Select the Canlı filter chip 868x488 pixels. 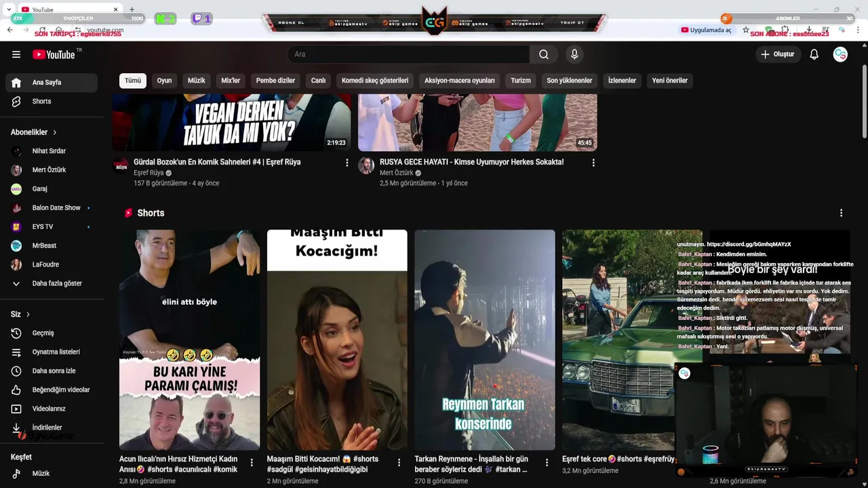tap(319, 81)
